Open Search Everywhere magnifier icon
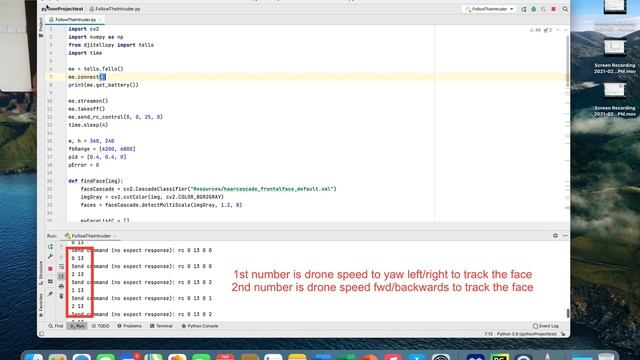This screenshot has width=640, height=360. click(x=565, y=9)
